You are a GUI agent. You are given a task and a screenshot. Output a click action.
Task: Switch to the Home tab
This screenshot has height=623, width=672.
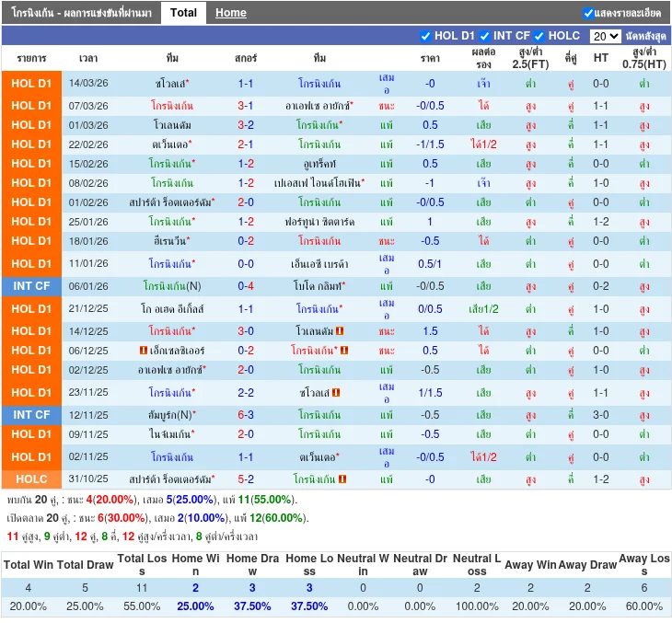click(x=230, y=13)
